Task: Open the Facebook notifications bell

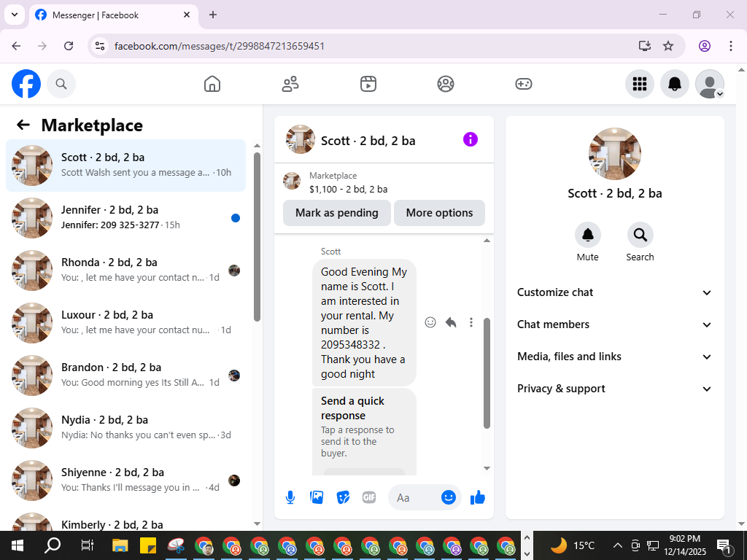Action: coord(674,84)
